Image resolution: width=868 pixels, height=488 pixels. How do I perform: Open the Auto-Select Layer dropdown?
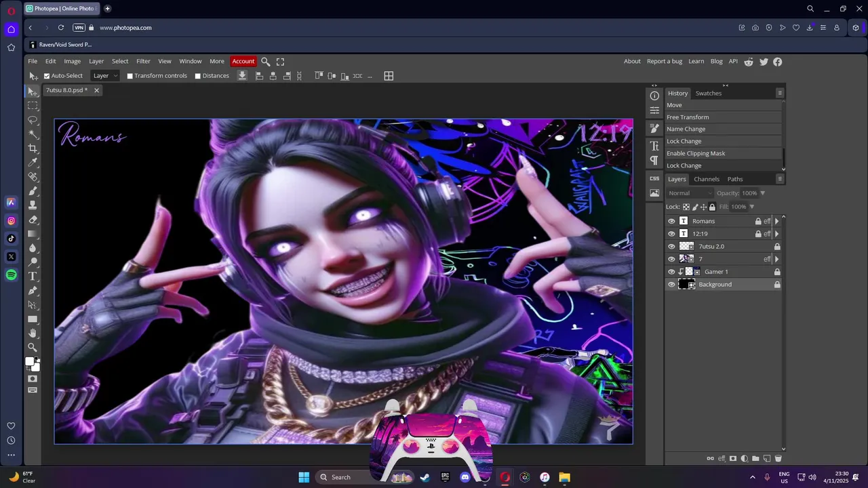pos(105,76)
